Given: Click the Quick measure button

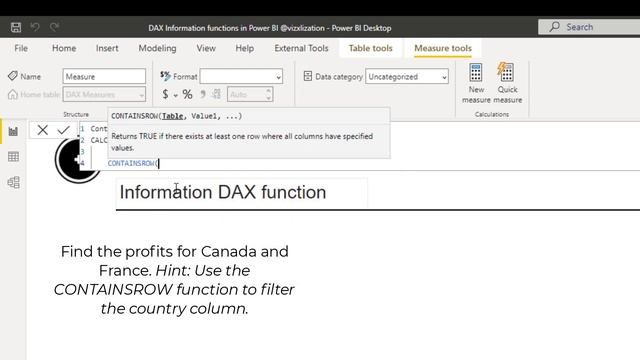Looking at the screenshot, I should coord(507,83).
